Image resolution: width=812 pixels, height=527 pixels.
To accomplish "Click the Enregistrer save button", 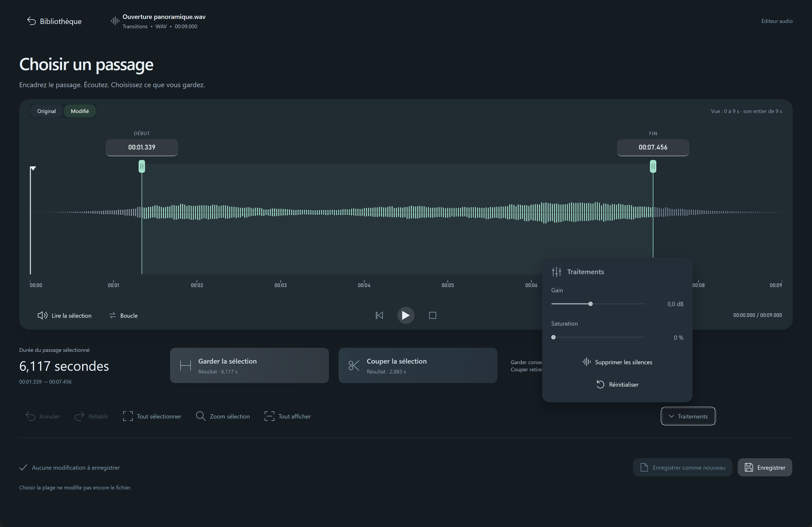I will pos(765,468).
